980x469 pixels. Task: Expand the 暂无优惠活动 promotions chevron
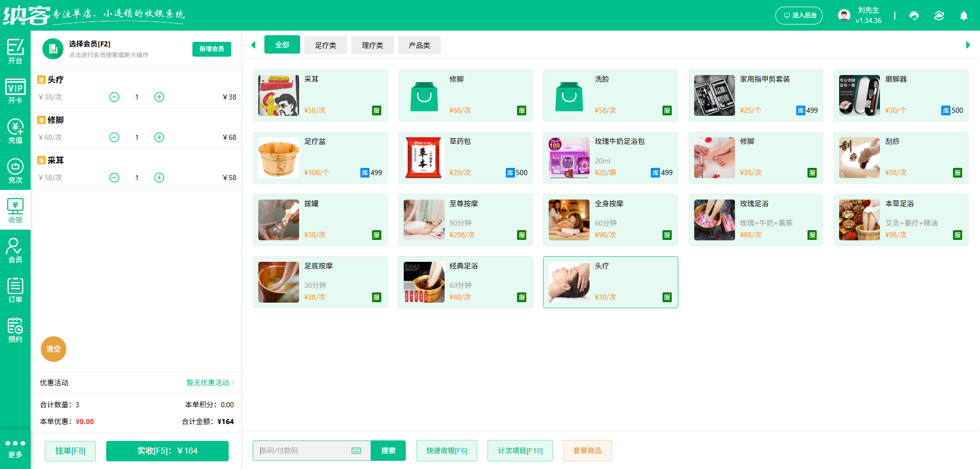[x=233, y=383]
